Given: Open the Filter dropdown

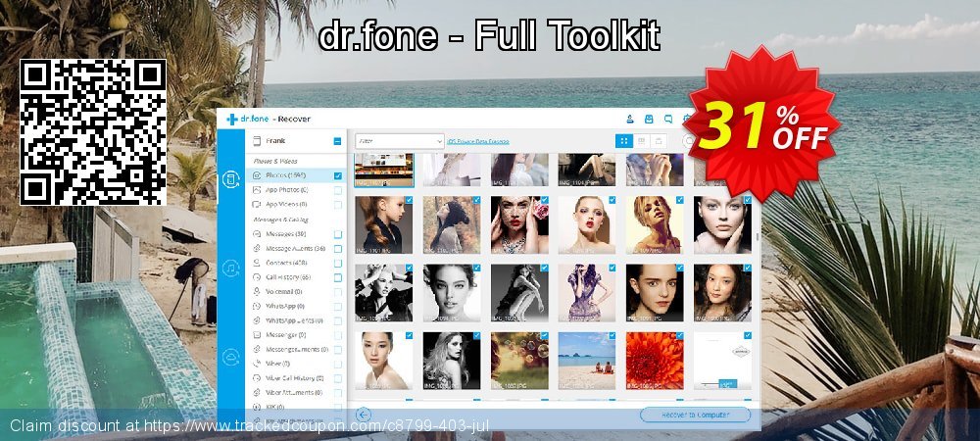Looking at the screenshot, I should click(x=400, y=141).
